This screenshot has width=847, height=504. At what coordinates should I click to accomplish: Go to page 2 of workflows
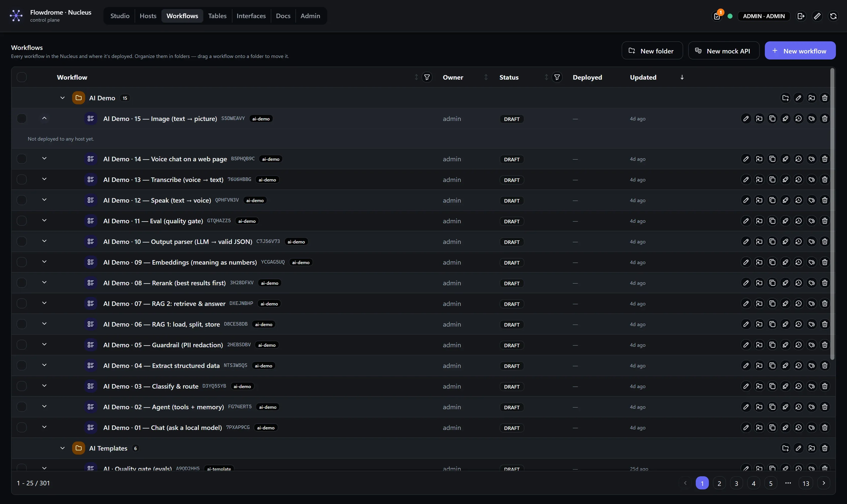coord(719,483)
